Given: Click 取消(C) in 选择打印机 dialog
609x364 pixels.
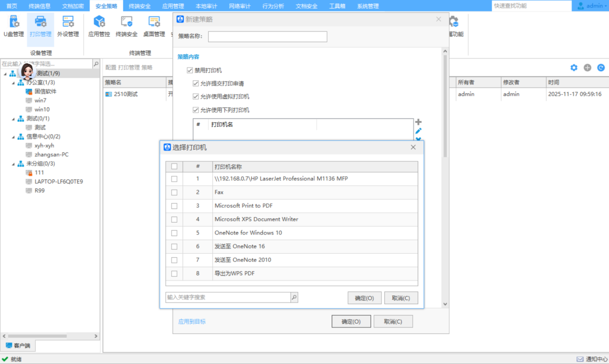Looking at the screenshot, I should tap(401, 298).
